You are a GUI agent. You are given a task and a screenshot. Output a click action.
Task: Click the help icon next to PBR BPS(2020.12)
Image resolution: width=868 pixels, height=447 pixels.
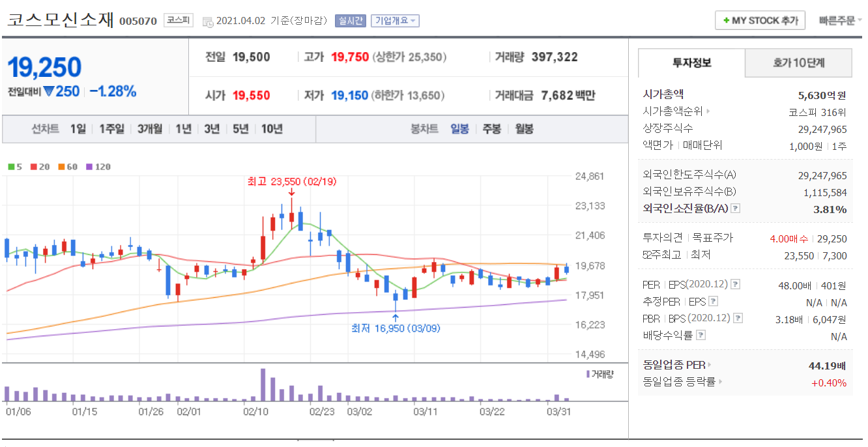[738, 319]
